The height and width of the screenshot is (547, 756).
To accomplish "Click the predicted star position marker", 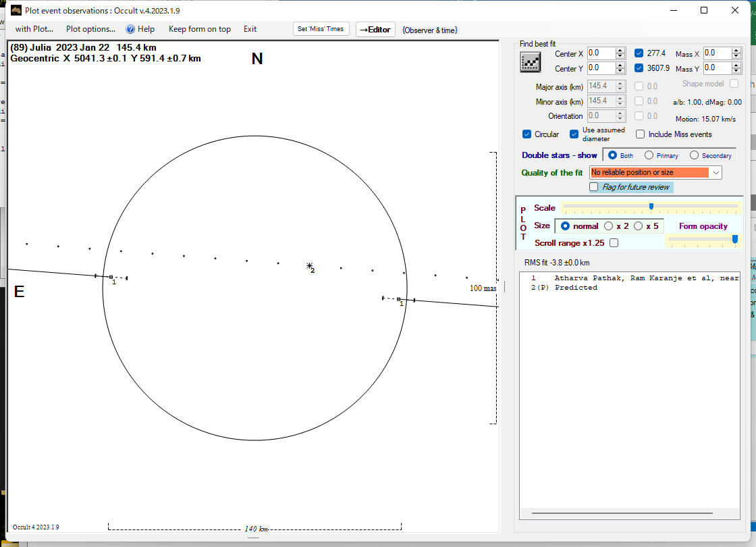I will pyautogui.click(x=310, y=266).
